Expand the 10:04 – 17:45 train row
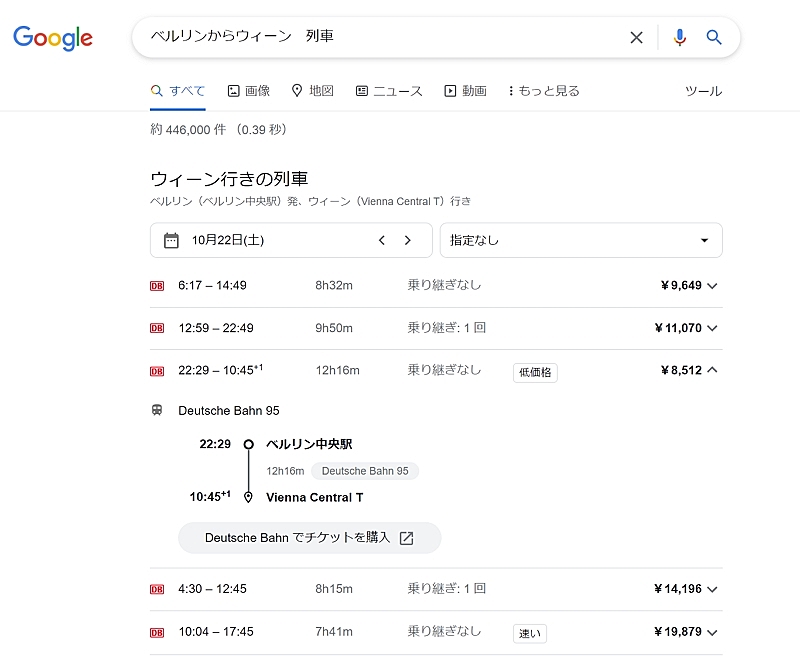Image resolution: width=800 pixels, height=665 pixels. coord(436,632)
